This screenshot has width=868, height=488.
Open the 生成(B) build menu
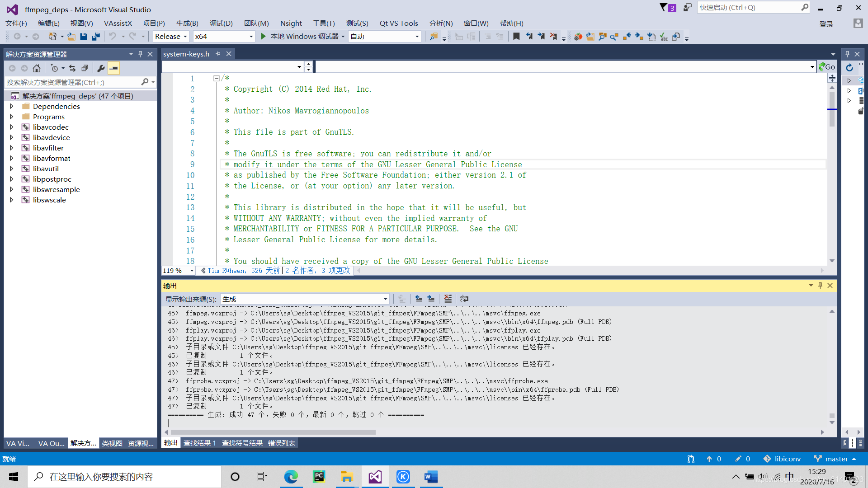[187, 23]
